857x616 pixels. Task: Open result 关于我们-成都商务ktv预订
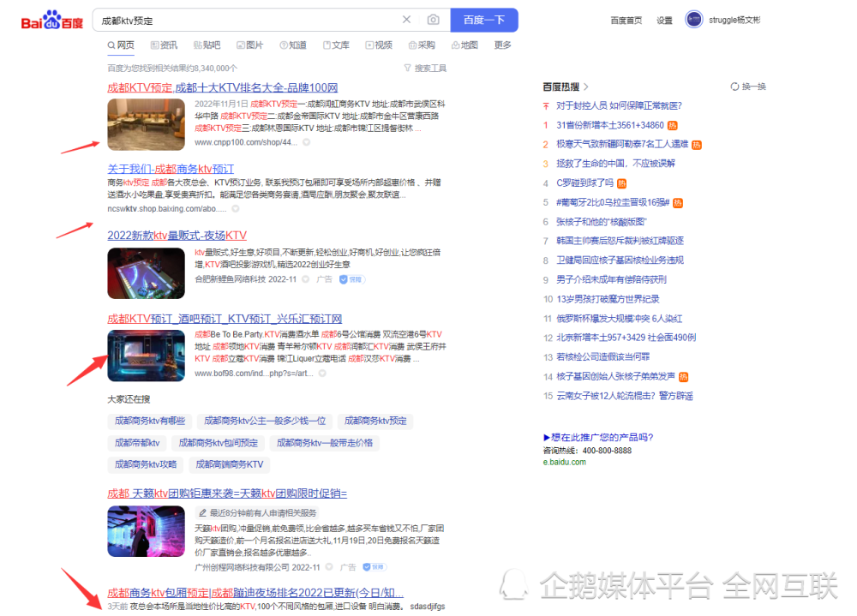click(171, 169)
